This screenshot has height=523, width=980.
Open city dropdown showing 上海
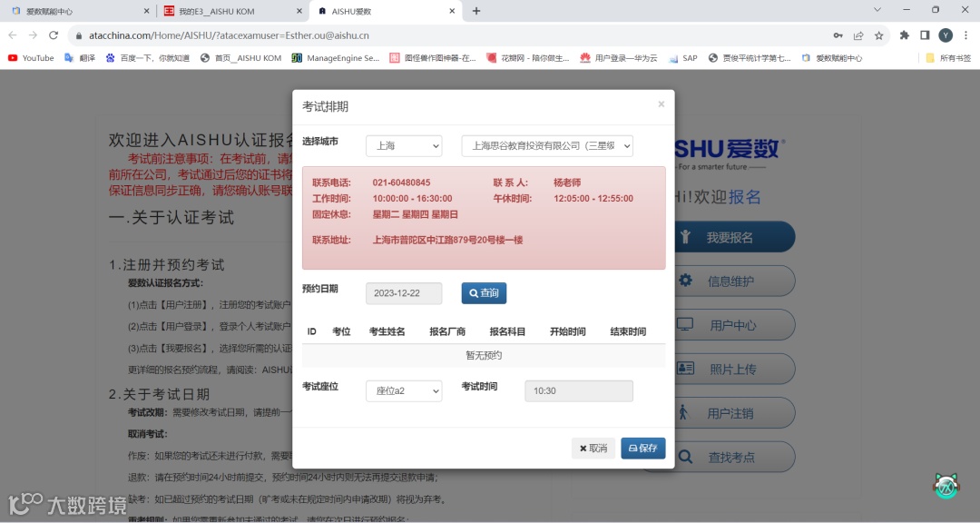coord(404,146)
